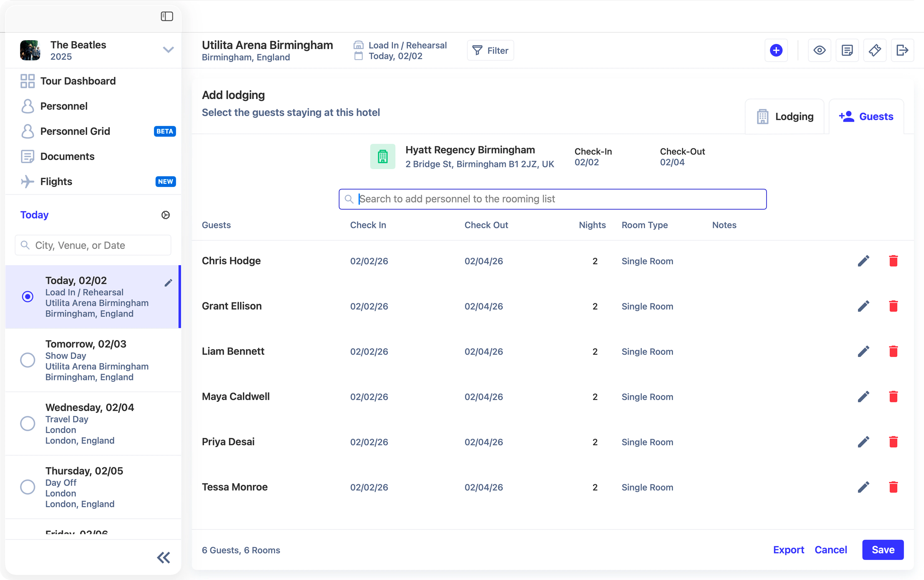Image resolution: width=924 pixels, height=580 pixels.
Task: Select Thursday 02/05 Day Off radio button
Action: (x=28, y=487)
